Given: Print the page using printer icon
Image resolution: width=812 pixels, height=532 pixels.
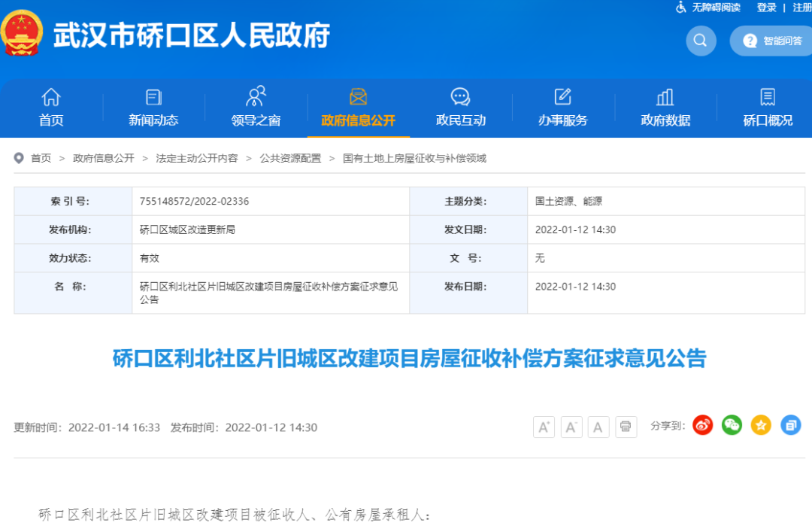Looking at the screenshot, I should coord(626,427).
